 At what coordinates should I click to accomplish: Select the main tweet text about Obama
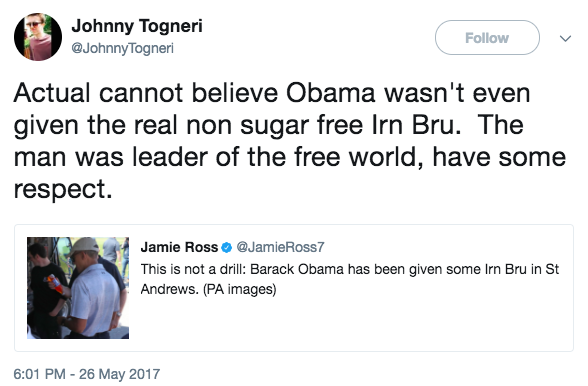coord(290,141)
